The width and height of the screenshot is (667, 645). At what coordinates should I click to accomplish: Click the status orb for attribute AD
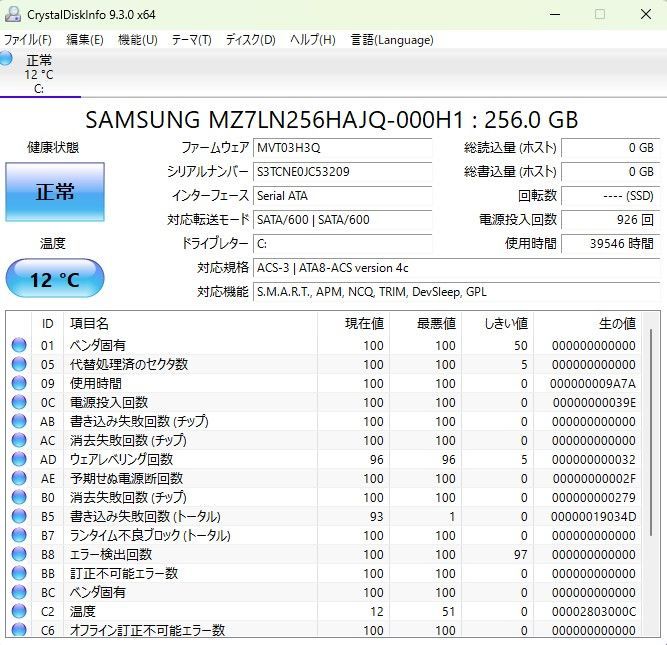point(19,459)
